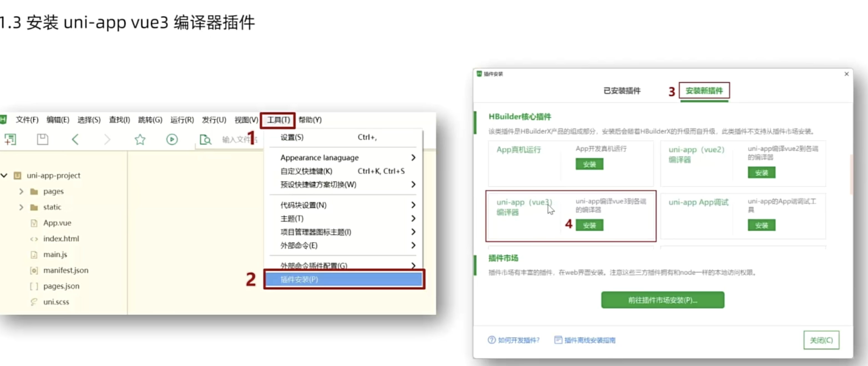Click the offline install guide document icon
Screen dimensions: 868x366
(x=558, y=340)
